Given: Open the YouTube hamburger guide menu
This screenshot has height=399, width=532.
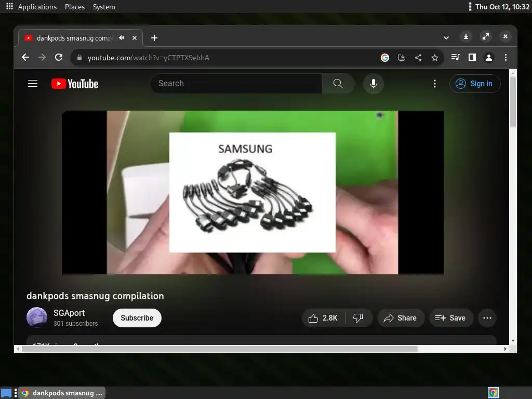Looking at the screenshot, I should pos(33,84).
